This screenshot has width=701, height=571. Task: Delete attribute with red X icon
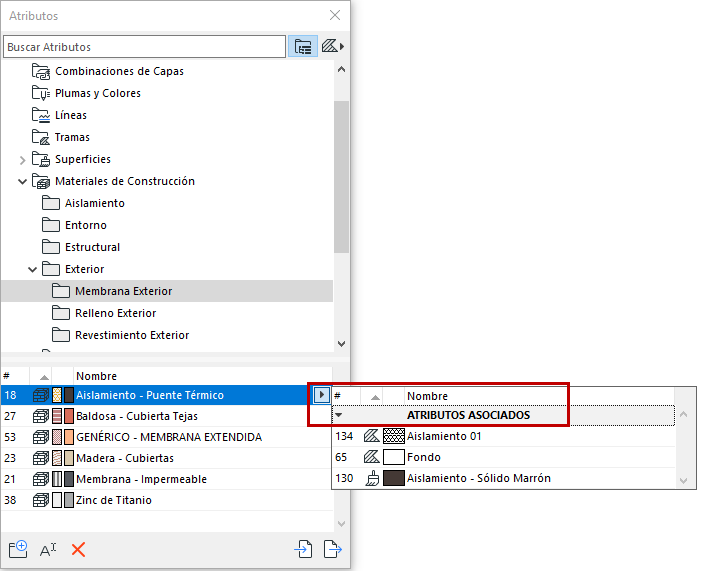(78, 550)
